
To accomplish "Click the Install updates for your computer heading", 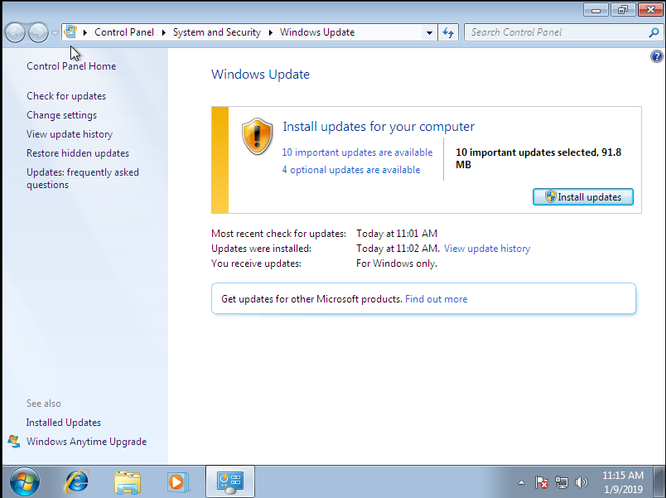I will click(379, 127).
